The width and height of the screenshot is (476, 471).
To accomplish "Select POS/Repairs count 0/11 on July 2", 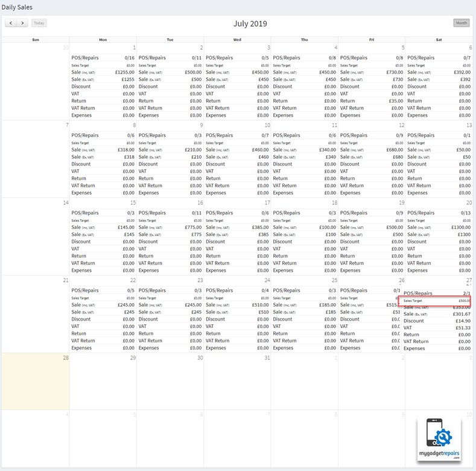I will 197,58.
